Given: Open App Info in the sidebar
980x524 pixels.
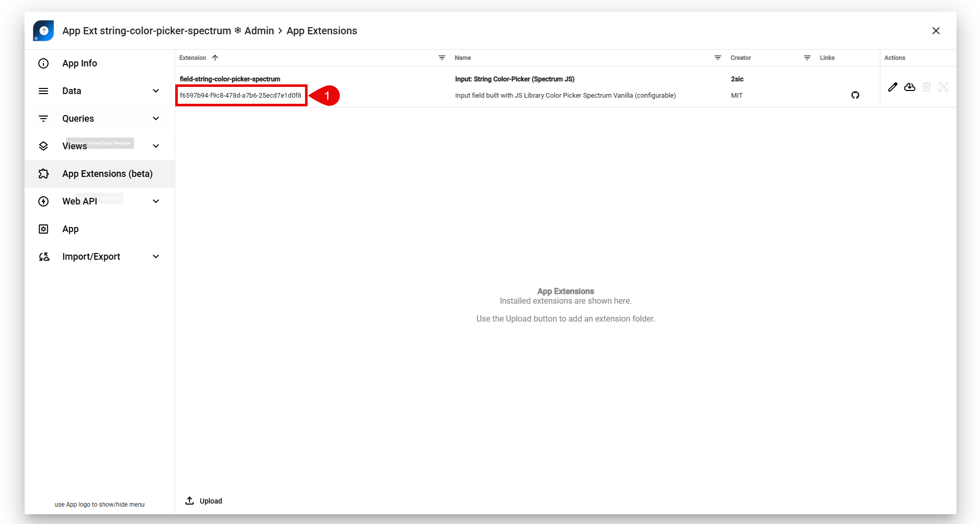Looking at the screenshot, I should coord(80,63).
